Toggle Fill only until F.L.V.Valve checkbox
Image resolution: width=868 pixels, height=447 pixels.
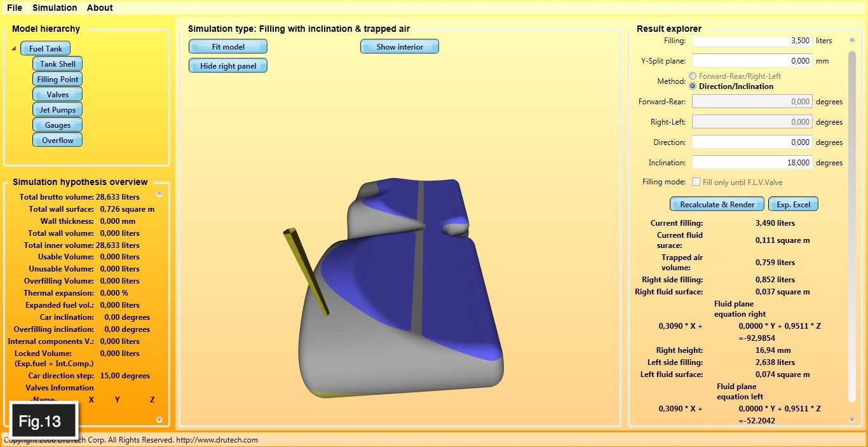696,182
